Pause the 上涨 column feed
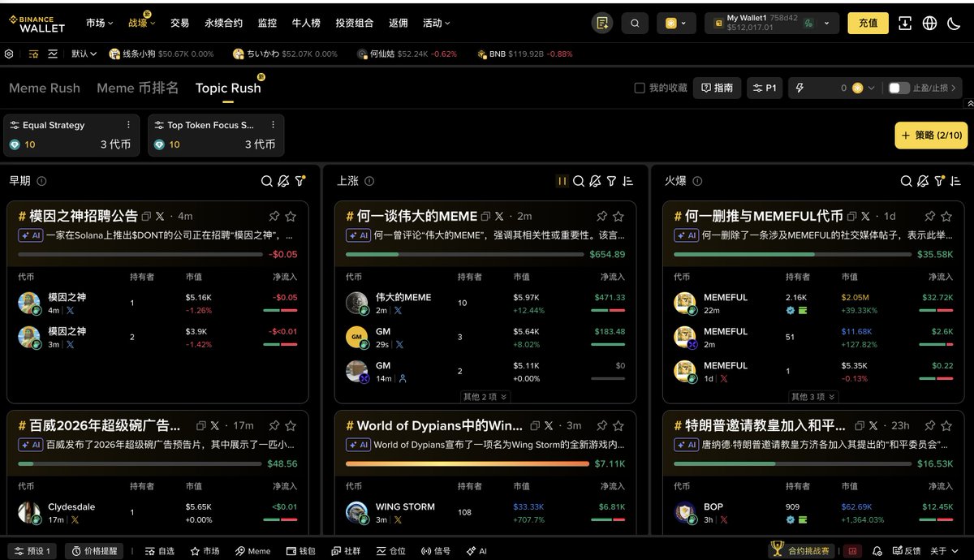The width and height of the screenshot is (974, 560). click(562, 181)
